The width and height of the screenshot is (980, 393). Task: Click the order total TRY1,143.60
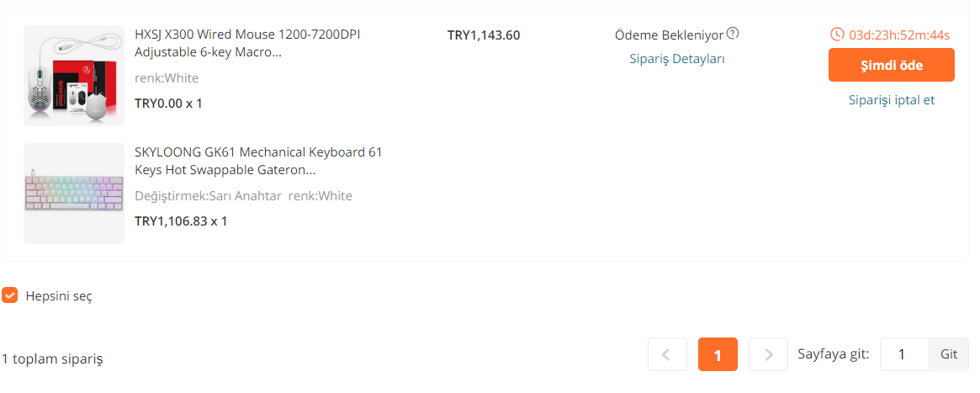point(484,35)
